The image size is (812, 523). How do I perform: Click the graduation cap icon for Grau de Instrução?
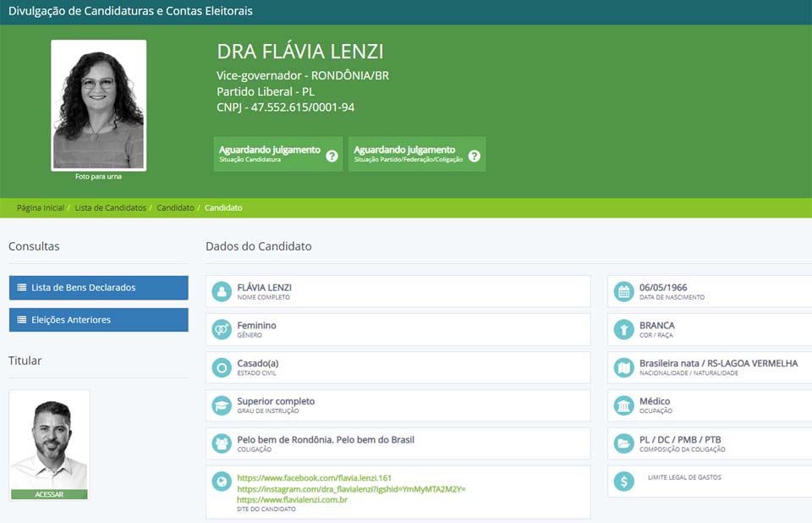point(222,405)
